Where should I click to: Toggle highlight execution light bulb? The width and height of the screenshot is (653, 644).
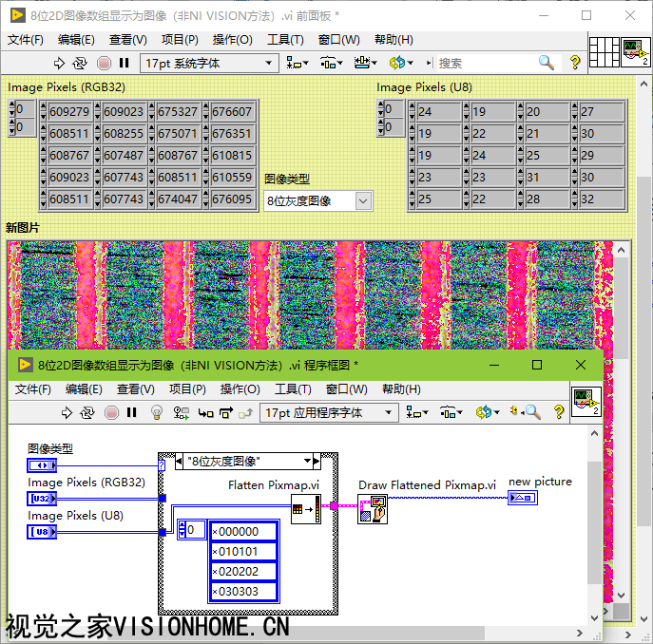point(158,412)
